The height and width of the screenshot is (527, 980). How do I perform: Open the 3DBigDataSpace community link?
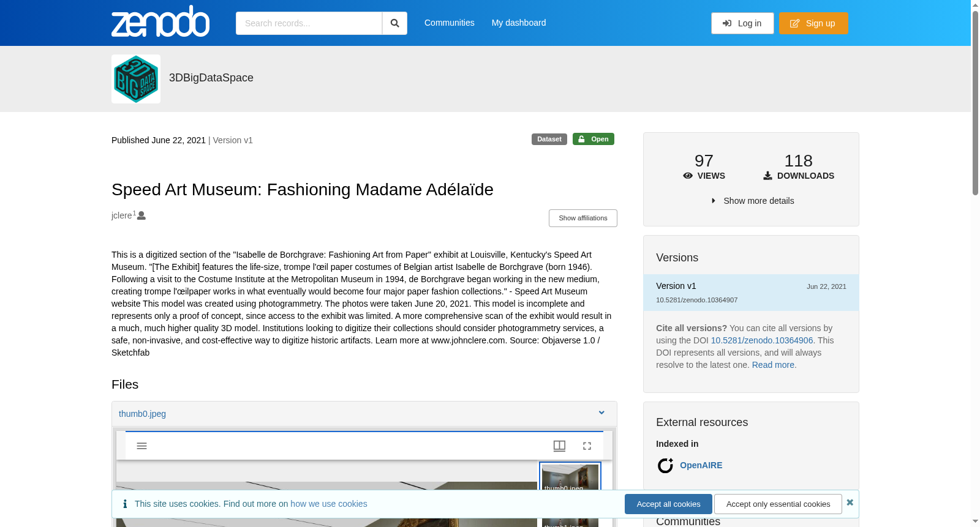click(x=211, y=78)
